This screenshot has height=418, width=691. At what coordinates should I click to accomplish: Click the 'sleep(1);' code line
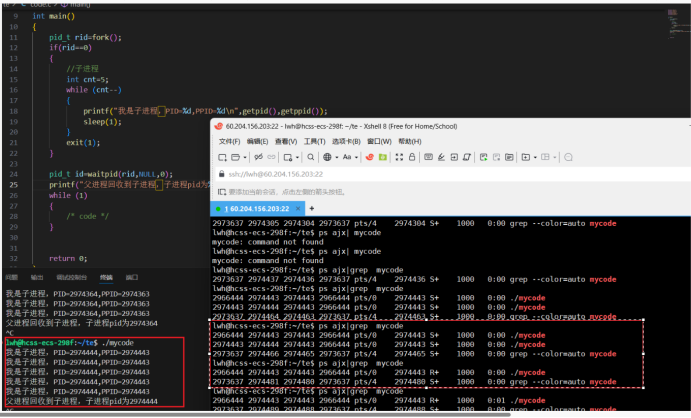tap(102, 122)
